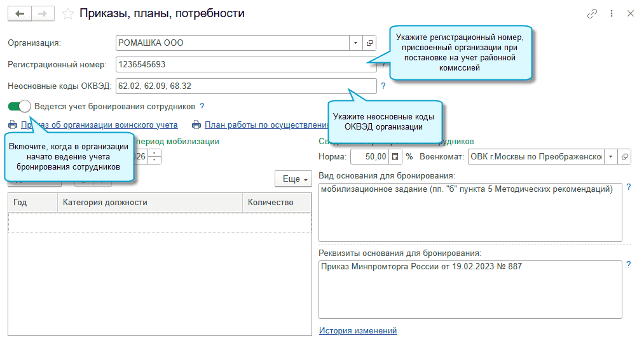
Task: Expand the Организация dropdown list
Action: pyautogui.click(x=355, y=43)
